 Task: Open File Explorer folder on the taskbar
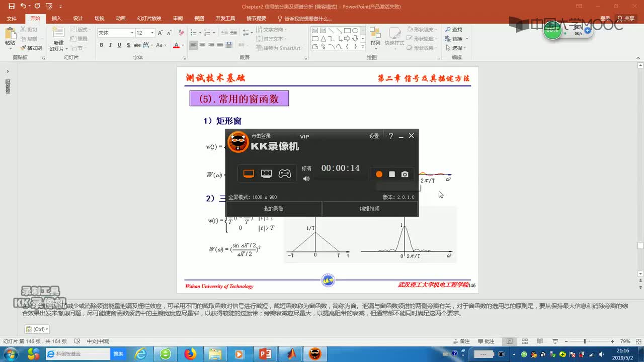click(215, 354)
